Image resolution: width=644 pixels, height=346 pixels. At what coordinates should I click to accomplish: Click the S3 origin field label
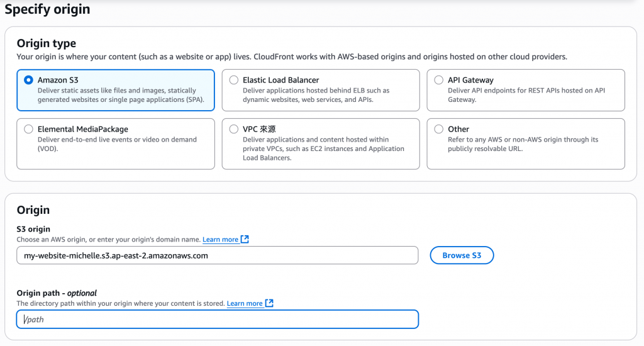coord(33,229)
